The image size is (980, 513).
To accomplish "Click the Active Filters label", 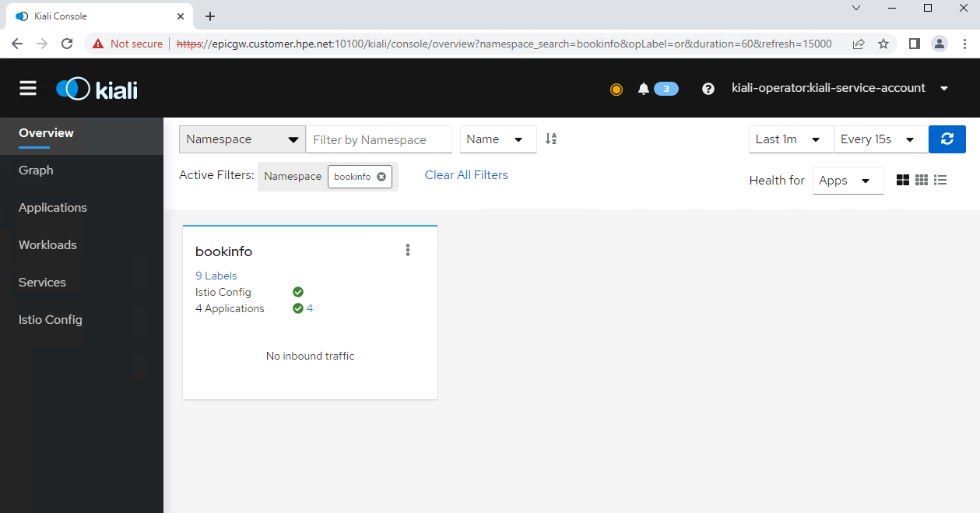I will point(216,175).
